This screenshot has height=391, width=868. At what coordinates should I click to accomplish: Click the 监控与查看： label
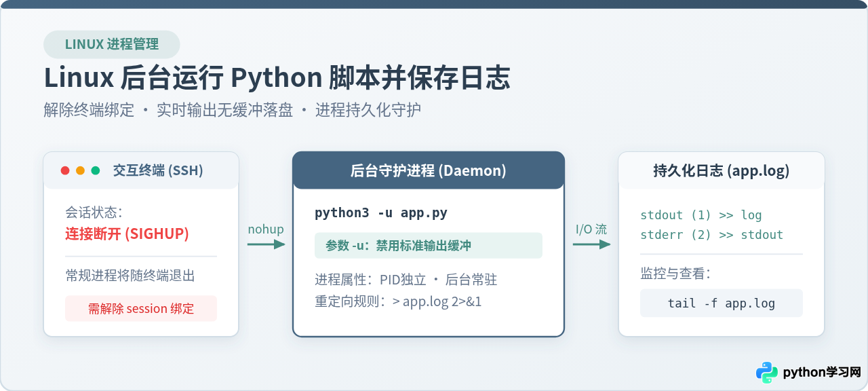tap(675, 274)
